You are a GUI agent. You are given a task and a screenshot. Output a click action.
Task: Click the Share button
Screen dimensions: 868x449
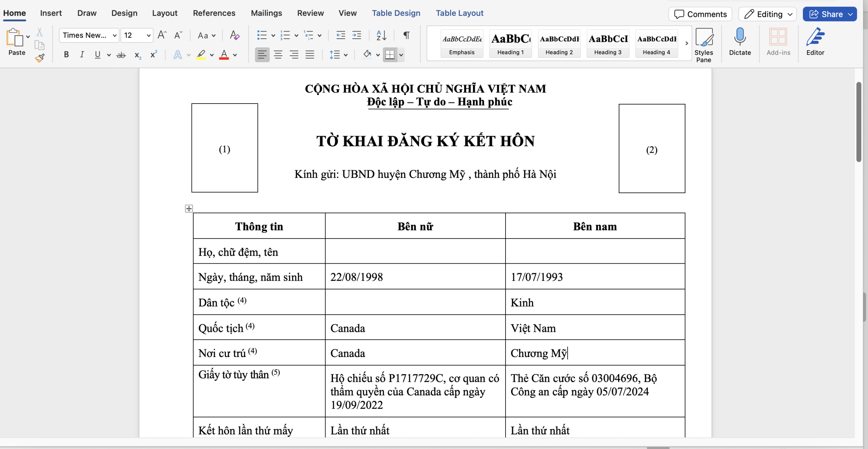[x=825, y=14]
